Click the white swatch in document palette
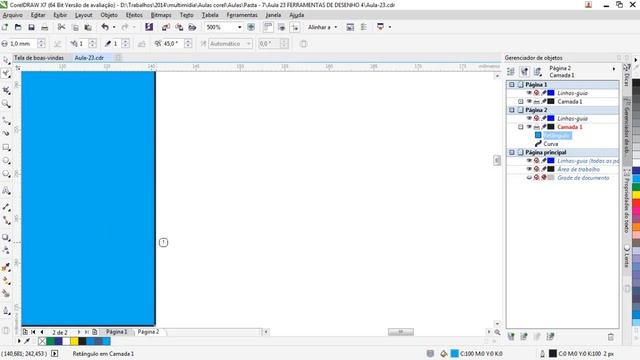 coord(66,341)
